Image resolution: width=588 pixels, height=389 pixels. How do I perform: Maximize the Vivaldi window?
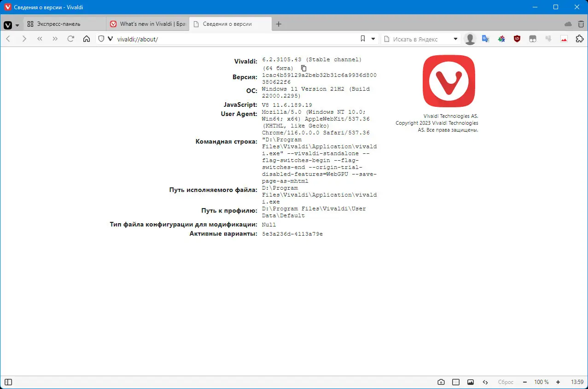[x=556, y=7]
